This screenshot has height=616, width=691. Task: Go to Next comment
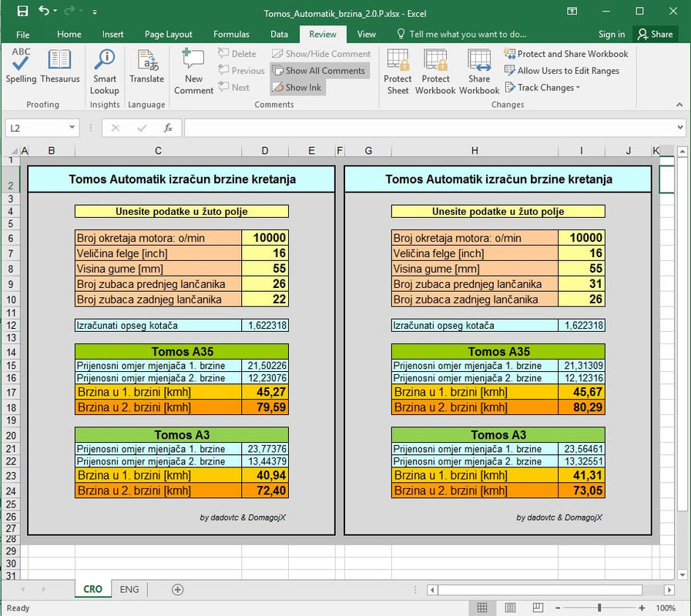pyautogui.click(x=234, y=87)
